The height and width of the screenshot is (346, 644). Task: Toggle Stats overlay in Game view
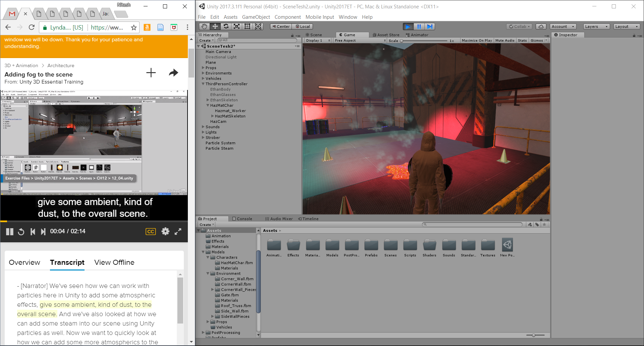522,40
